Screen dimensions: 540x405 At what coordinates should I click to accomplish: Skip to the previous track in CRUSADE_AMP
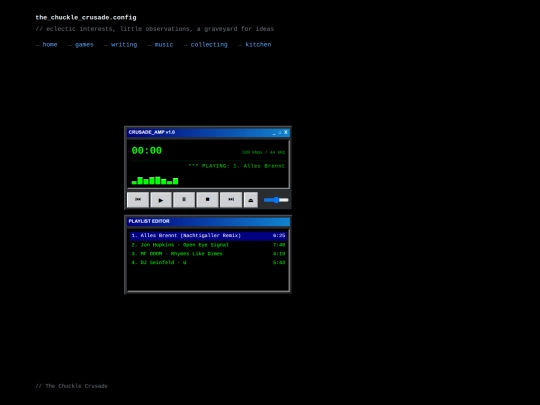(x=138, y=200)
